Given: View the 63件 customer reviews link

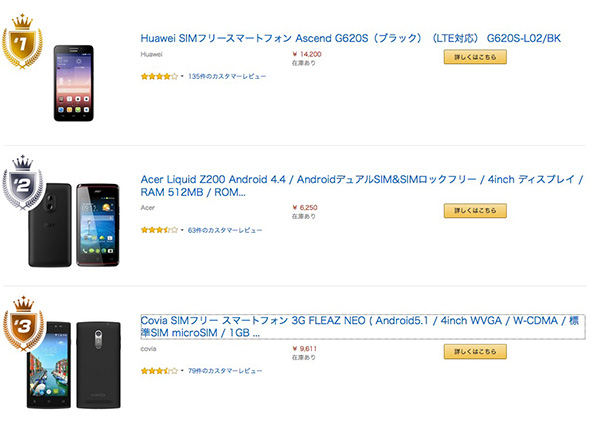Looking at the screenshot, I should click(x=225, y=230).
